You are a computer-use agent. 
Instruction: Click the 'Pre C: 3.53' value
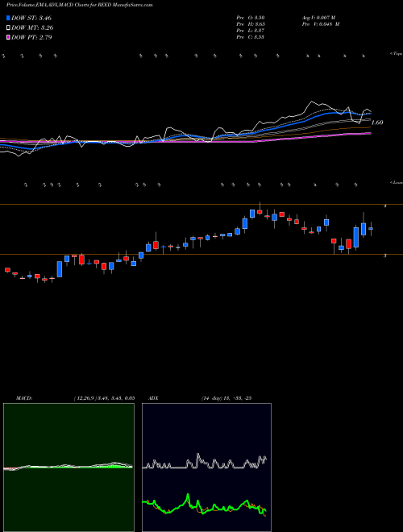[251, 37]
